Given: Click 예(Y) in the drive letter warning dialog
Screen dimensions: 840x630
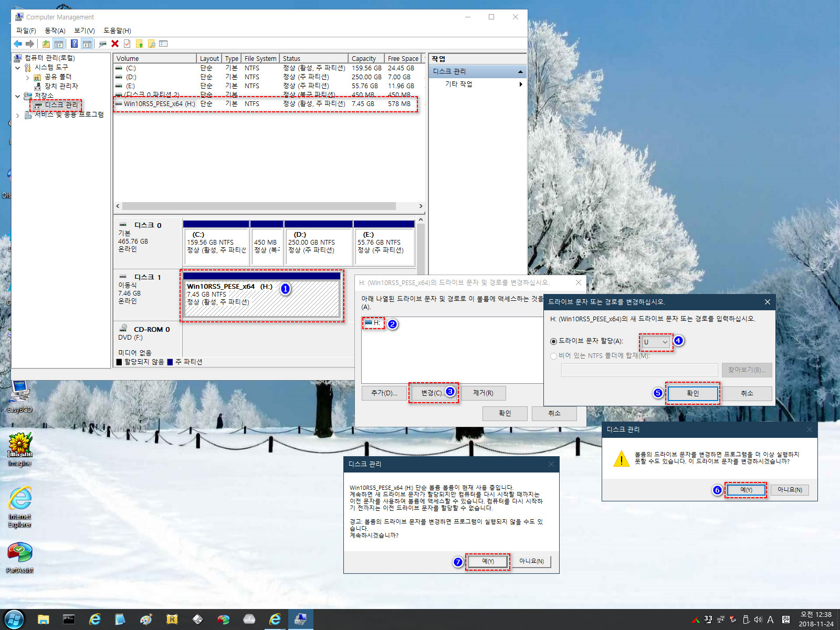Looking at the screenshot, I should click(746, 490).
